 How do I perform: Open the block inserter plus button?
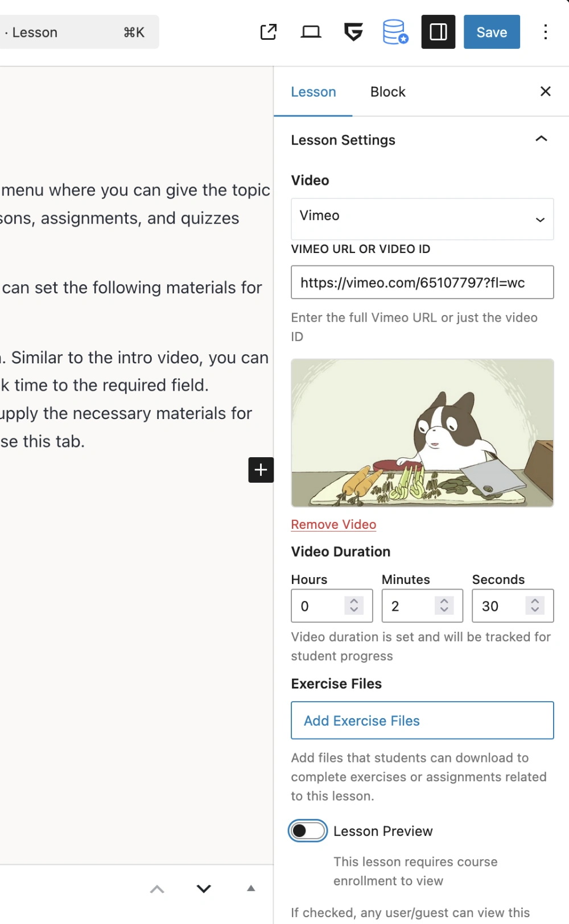[261, 470]
